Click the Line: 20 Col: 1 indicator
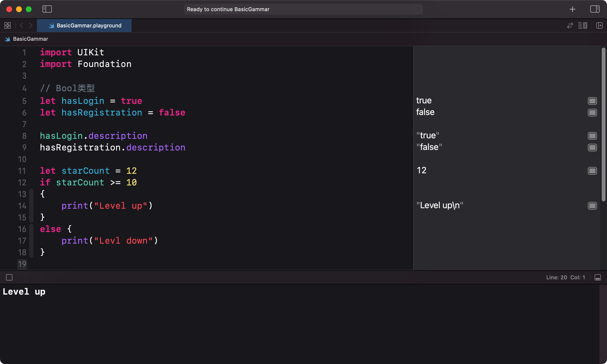Image resolution: width=607 pixels, height=364 pixels. 565,277
